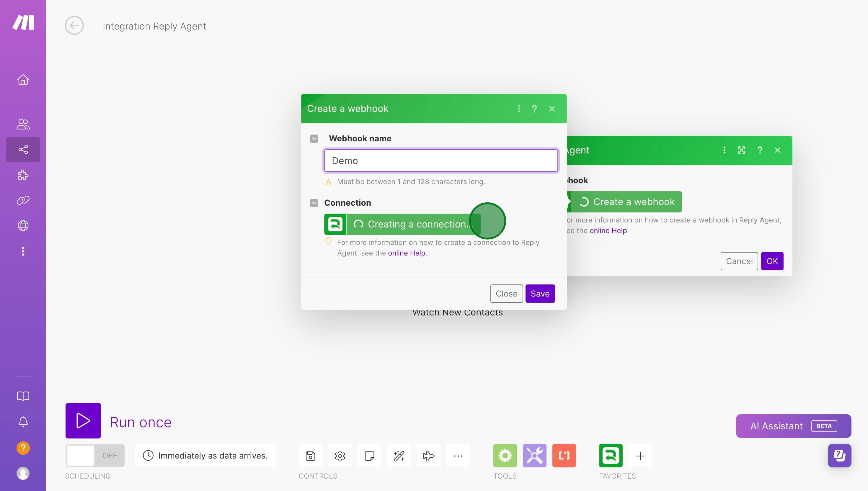Open the Webhooks globe icon

23,226
